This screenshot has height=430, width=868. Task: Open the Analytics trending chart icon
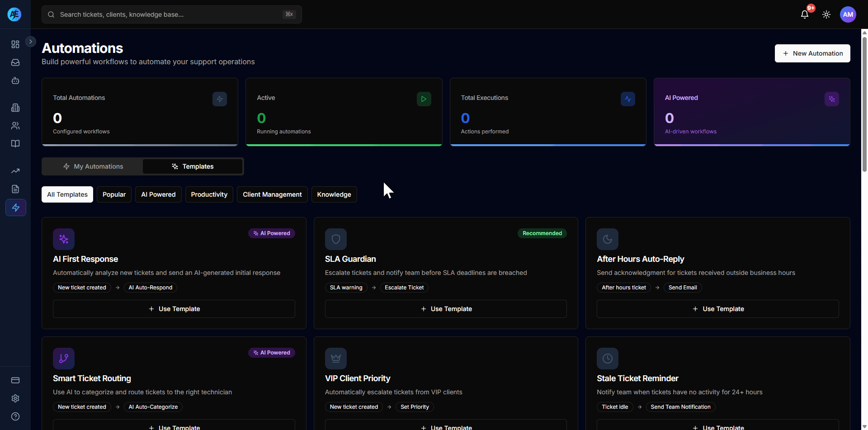click(x=15, y=171)
